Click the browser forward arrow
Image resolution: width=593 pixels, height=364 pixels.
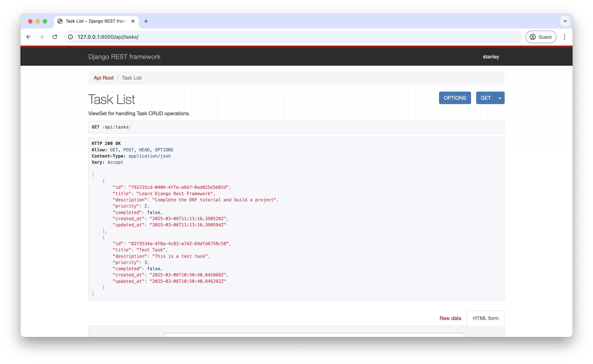coord(42,37)
